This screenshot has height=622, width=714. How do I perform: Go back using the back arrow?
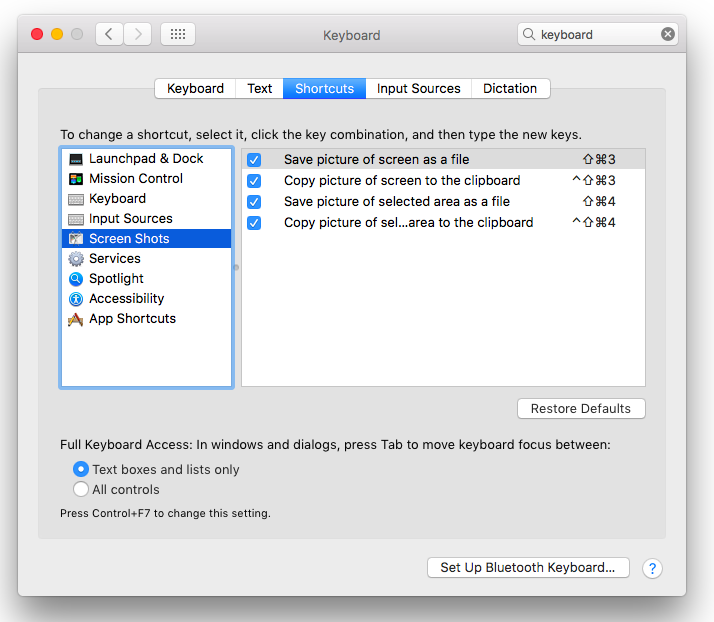109,34
